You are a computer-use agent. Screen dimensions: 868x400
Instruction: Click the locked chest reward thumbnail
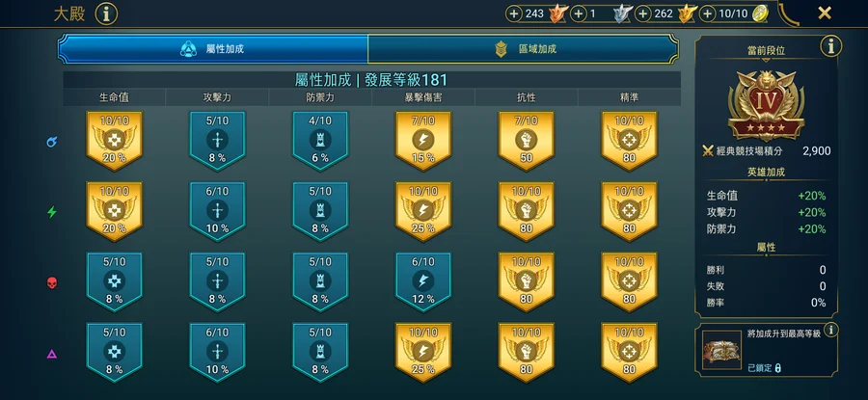(721, 350)
